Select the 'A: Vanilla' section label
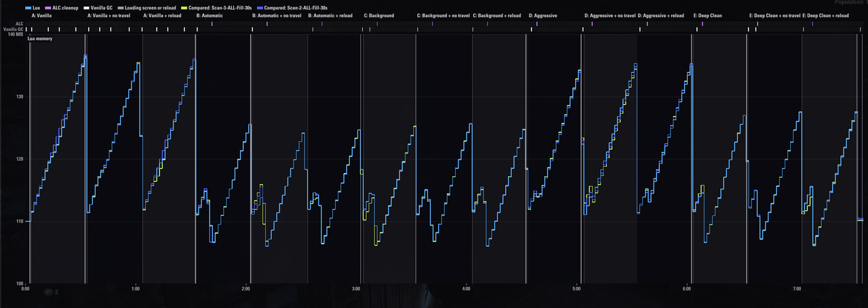 [x=41, y=15]
